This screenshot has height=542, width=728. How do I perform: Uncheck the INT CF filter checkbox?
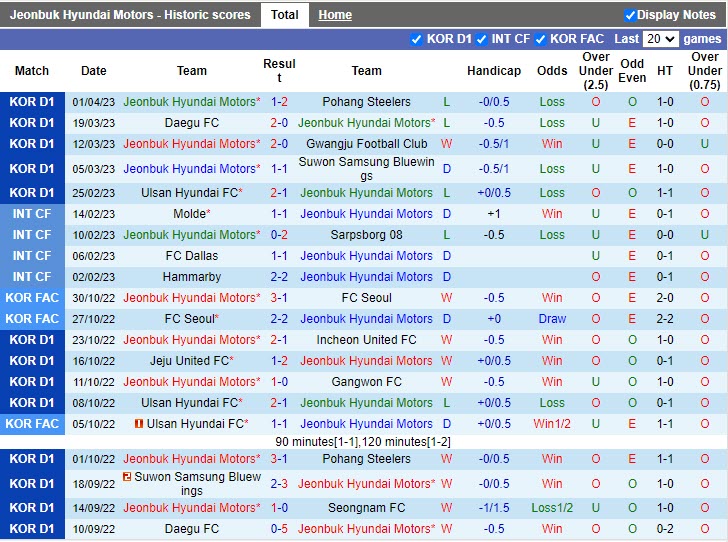[481, 39]
